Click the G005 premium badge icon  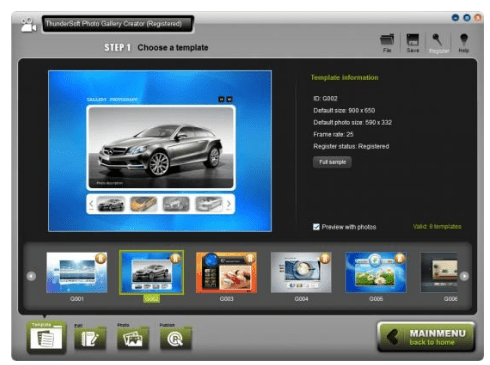400,258
